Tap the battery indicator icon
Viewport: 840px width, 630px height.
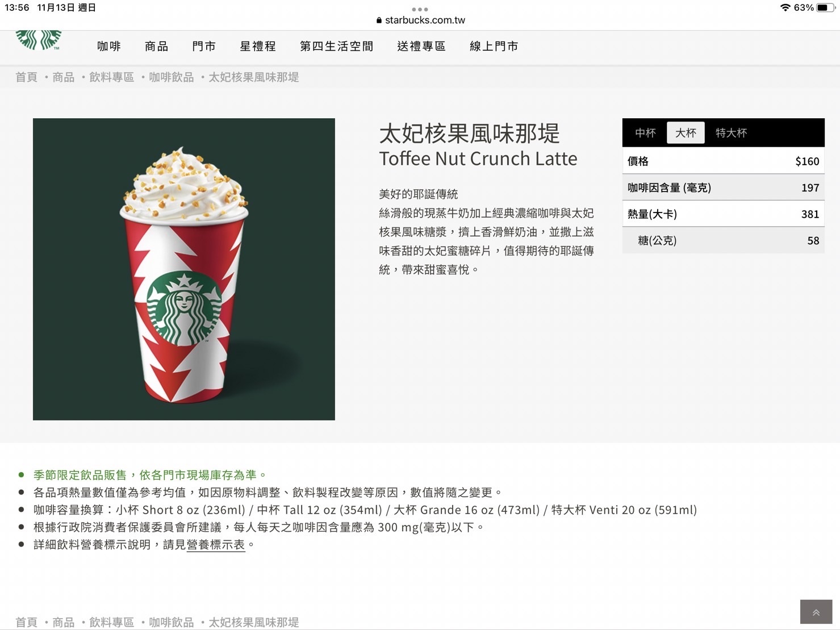click(826, 7)
